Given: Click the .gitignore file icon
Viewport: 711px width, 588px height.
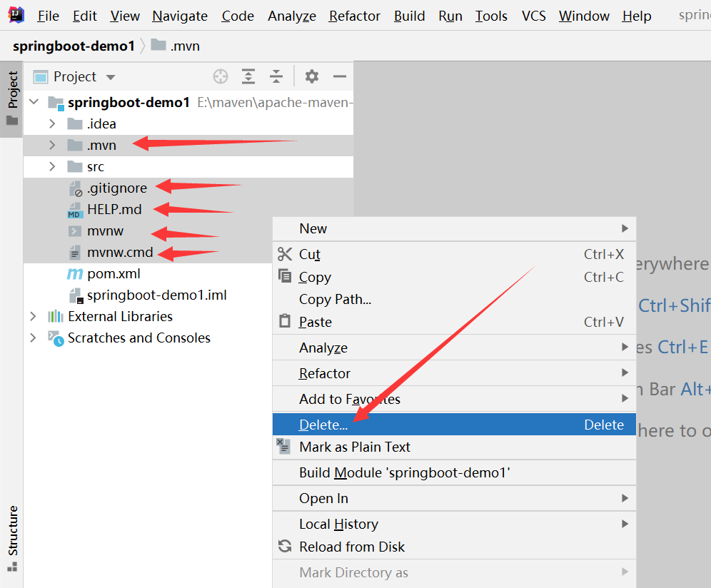Looking at the screenshot, I should click(x=75, y=188).
